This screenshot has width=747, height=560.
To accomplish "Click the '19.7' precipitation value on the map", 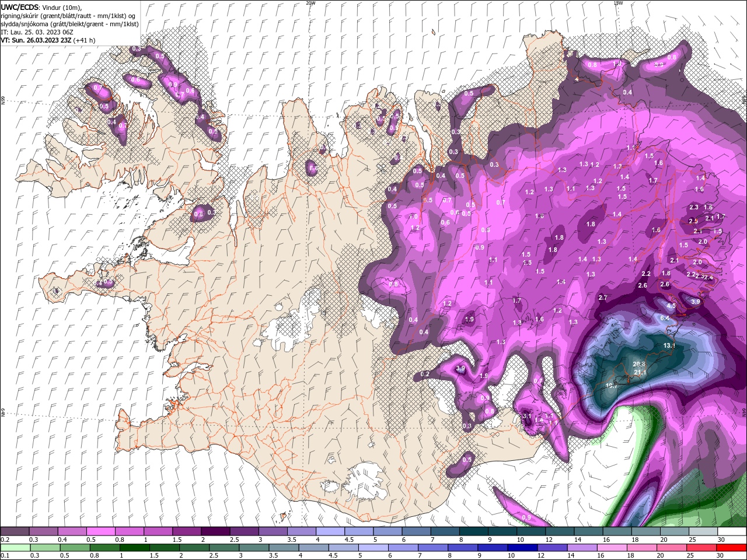I will point(612,385).
